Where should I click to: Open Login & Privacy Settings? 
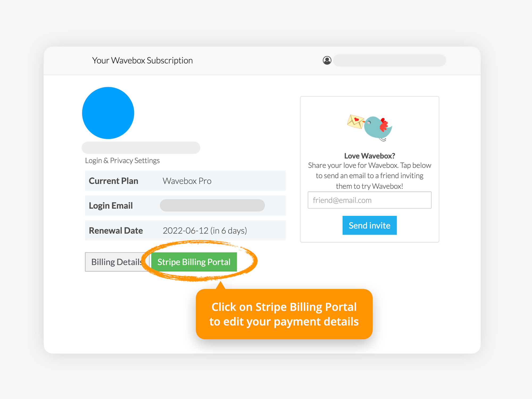click(122, 160)
